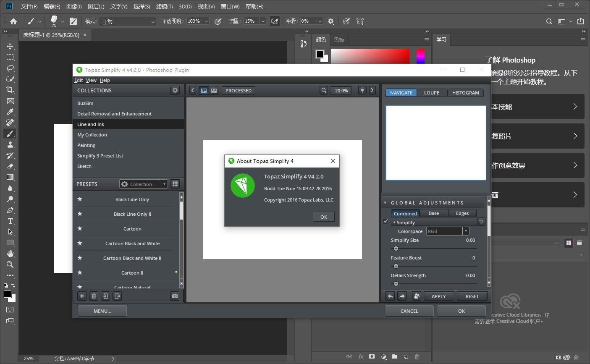This screenshot has width=590, height=364.
Task: Select the Cartoon Black and White preset
Action: [132, 244]
